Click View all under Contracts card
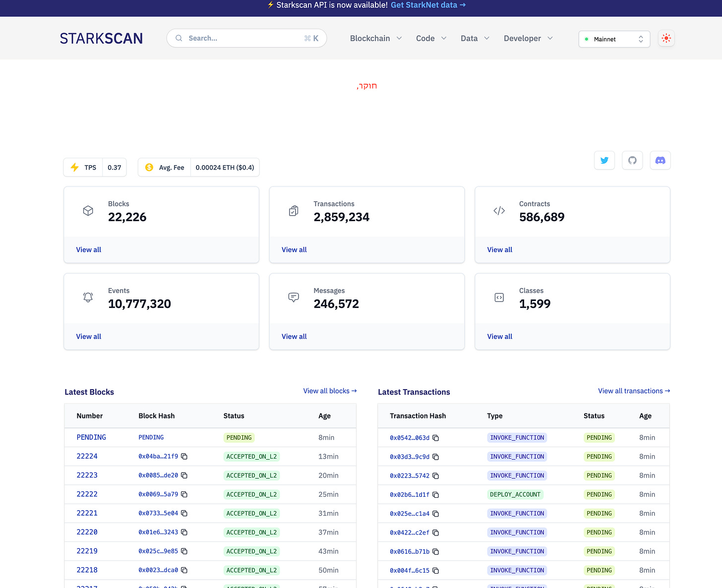The image size is (722, 588). [500, 249]
